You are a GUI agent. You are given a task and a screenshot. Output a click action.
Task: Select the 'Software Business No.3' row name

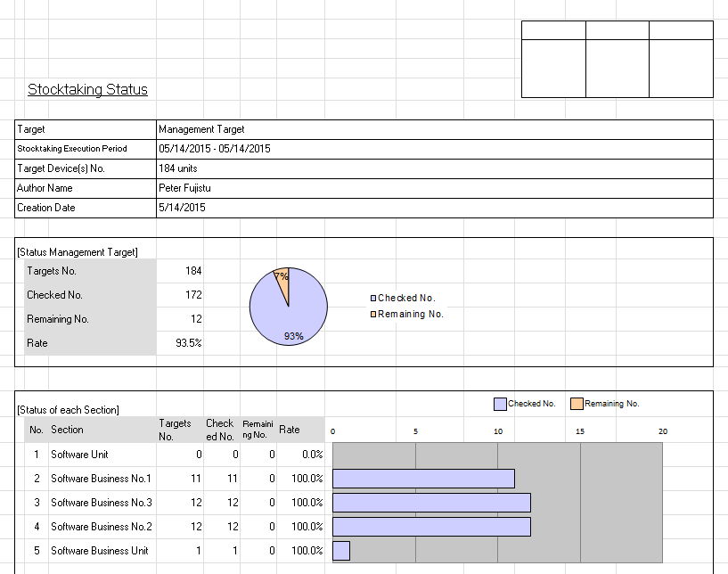point(102,503)
